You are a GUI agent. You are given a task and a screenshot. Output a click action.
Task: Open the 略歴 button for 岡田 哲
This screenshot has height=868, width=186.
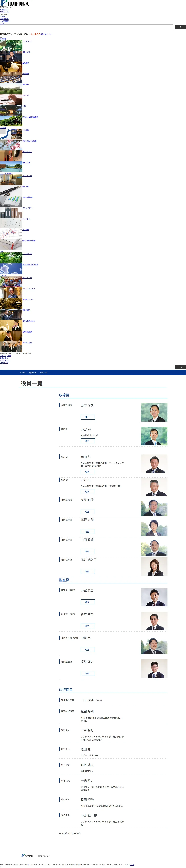(x=87, y=472)
